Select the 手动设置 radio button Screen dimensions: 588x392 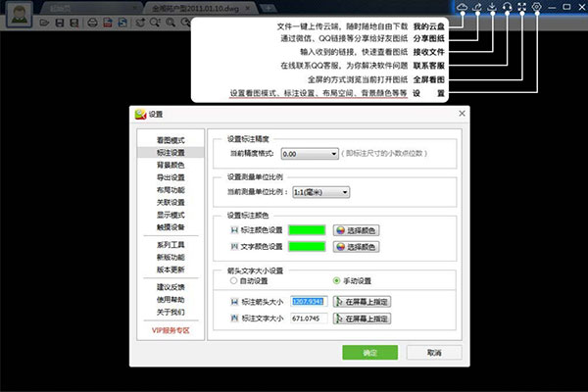tap(336, 280)
